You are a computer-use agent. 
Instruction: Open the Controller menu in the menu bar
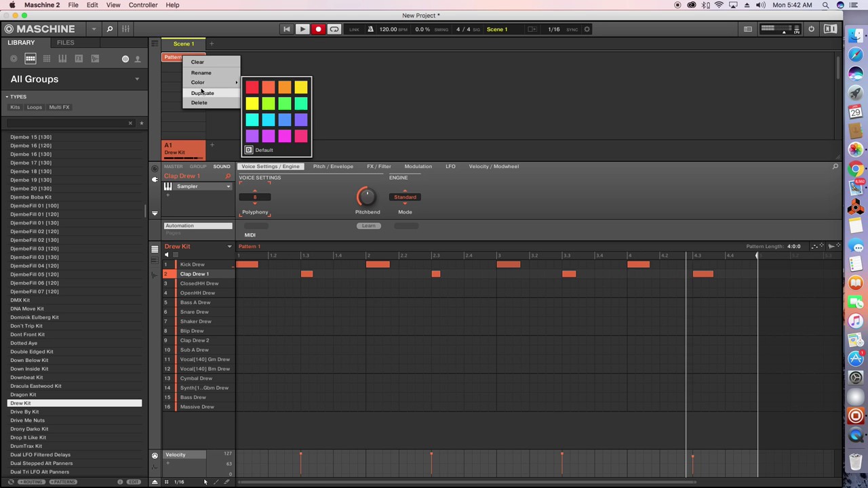143,5
